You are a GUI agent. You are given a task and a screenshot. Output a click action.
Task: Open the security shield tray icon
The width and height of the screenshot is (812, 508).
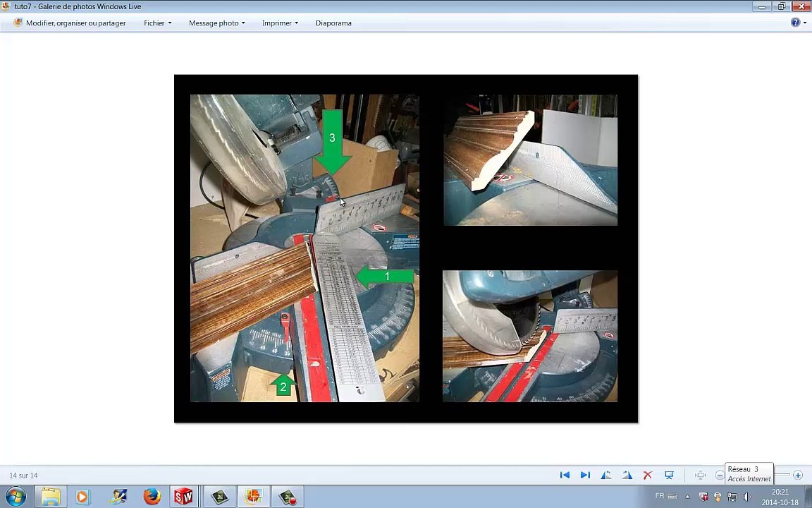pyautogui.click(x=703, y=497)
